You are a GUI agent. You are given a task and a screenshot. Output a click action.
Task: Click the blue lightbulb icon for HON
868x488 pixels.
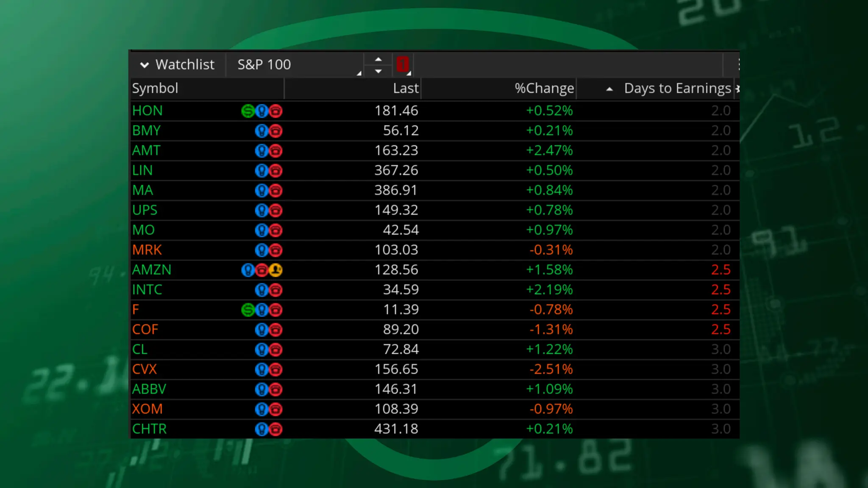[x=262, y=111]
